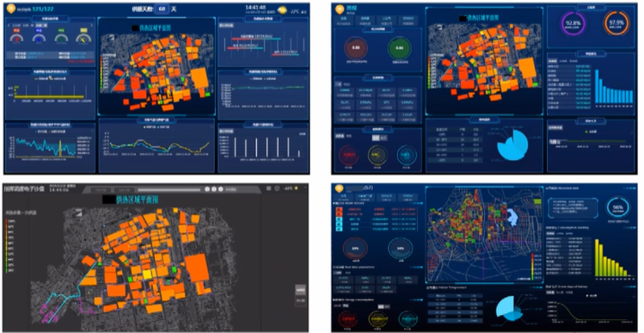Click the bright yellow building on sandbox map
The image size is (644, 333).
click(147, 274)
